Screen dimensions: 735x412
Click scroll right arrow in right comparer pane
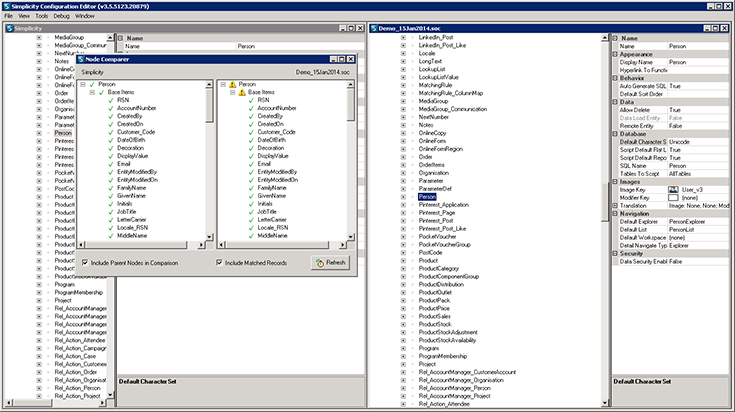coord(342,245)
